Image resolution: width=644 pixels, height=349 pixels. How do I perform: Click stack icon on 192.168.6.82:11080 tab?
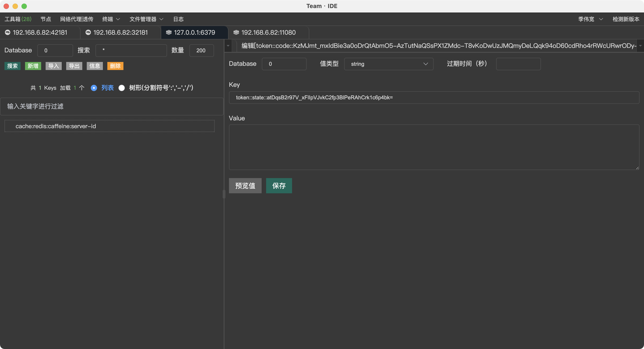click(236, 32)
